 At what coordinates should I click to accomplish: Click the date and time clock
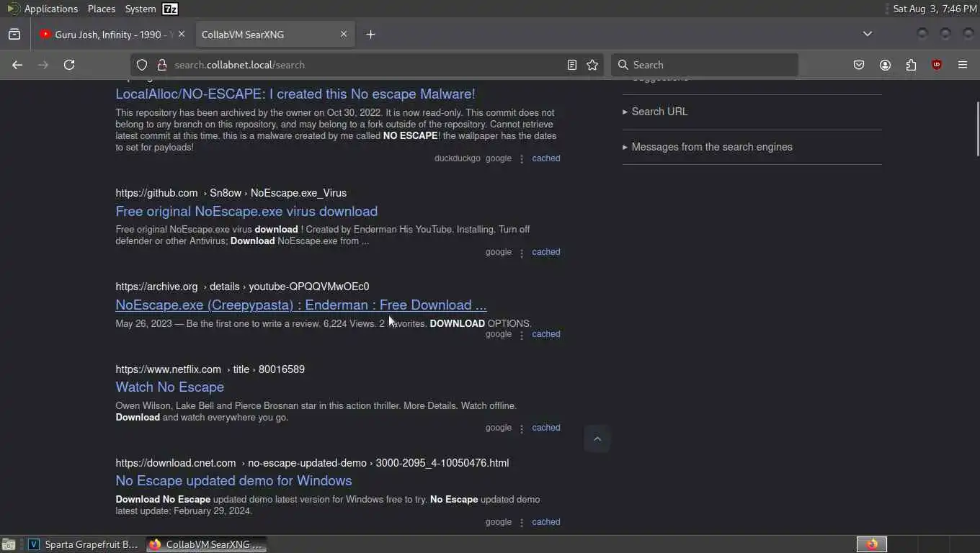click(x=935, y=9)
